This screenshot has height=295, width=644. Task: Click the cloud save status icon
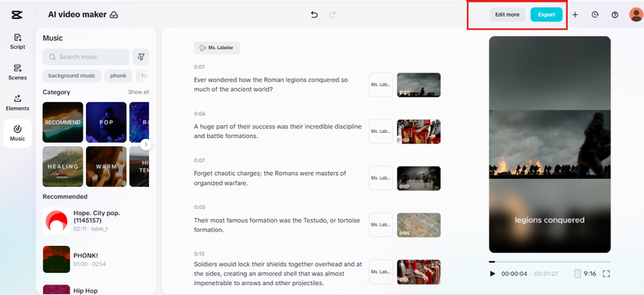point(114,15)
